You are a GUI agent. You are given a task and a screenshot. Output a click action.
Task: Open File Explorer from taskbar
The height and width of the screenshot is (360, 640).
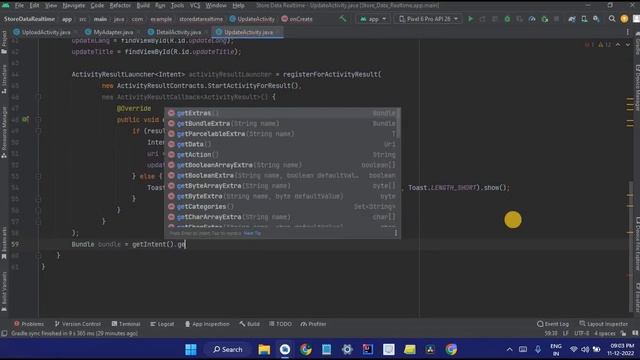(264, 349)
